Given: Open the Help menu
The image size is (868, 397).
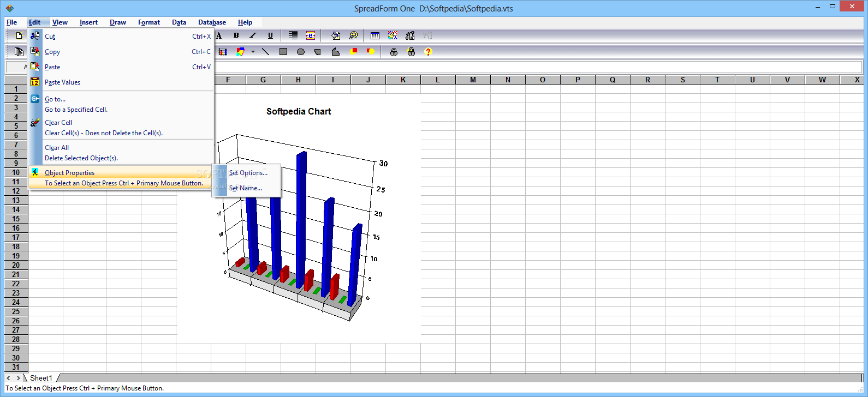Looking at the screenshot, I should (245, 22).
